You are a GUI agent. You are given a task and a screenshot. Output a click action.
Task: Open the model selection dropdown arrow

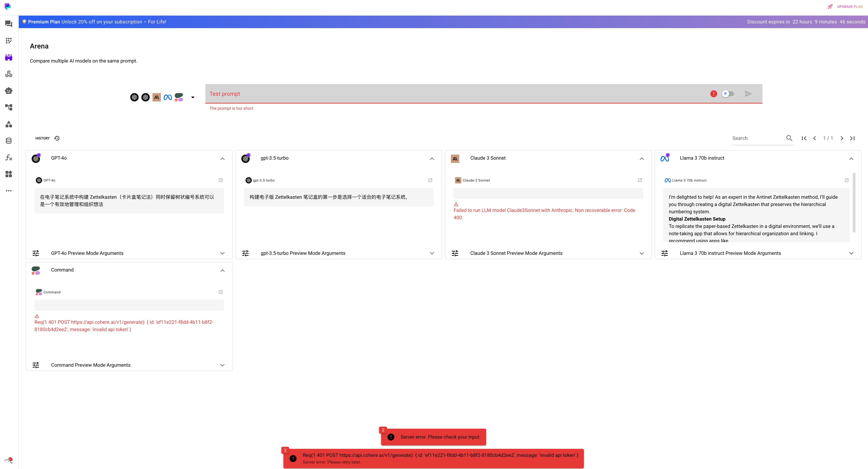(x=193, y=97)
